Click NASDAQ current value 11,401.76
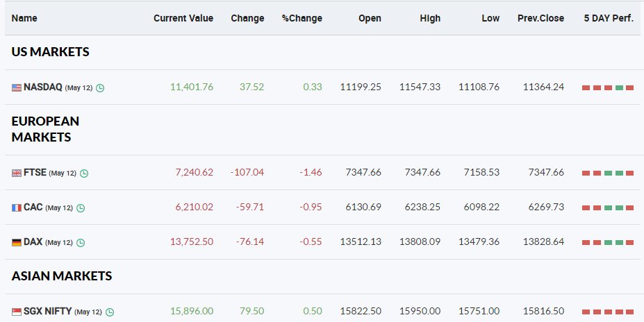This screenshot has height=322, width=644. click(192, 87)
